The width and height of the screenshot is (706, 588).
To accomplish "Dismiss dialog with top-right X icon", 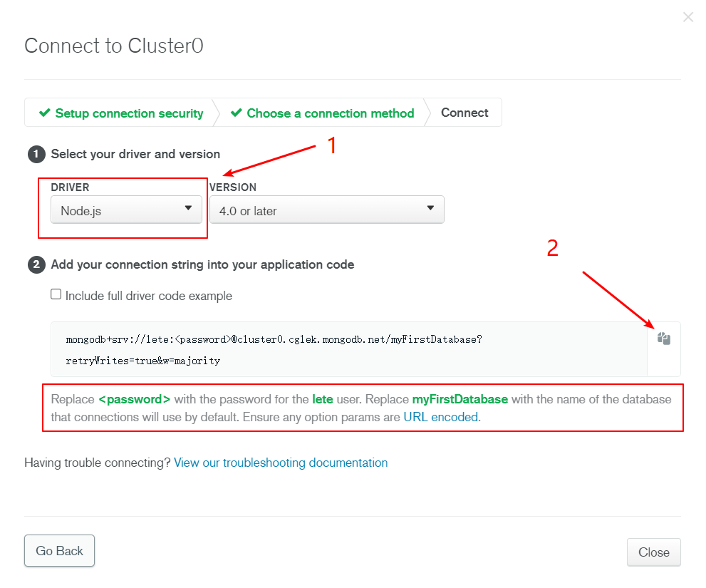I will point(687,17).
